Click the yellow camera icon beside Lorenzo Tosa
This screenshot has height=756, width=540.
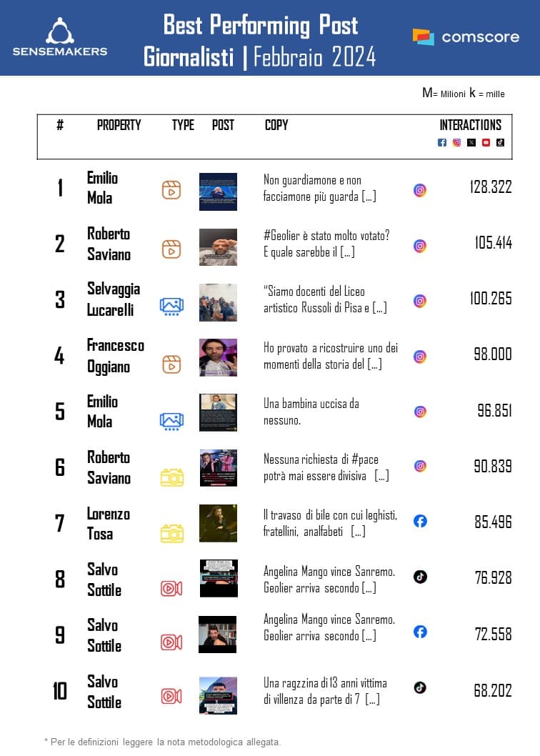click(171, 532)
